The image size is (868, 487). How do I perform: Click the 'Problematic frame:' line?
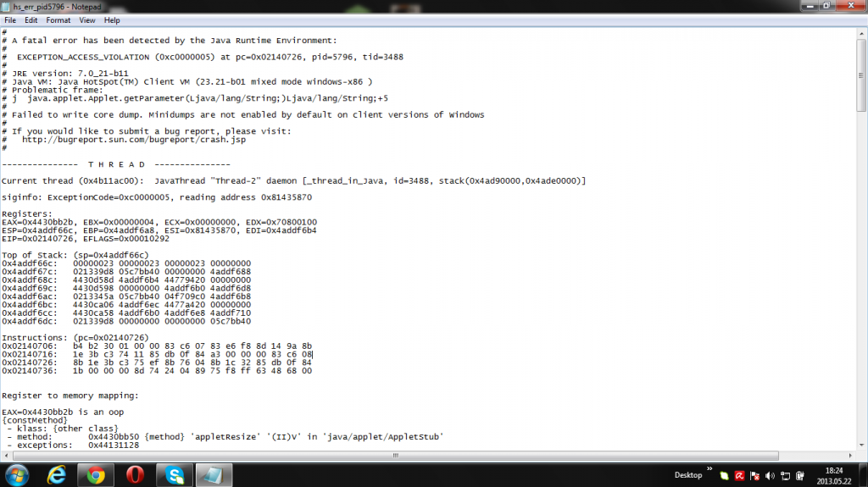pyautogui.click(x=52, y=90)
